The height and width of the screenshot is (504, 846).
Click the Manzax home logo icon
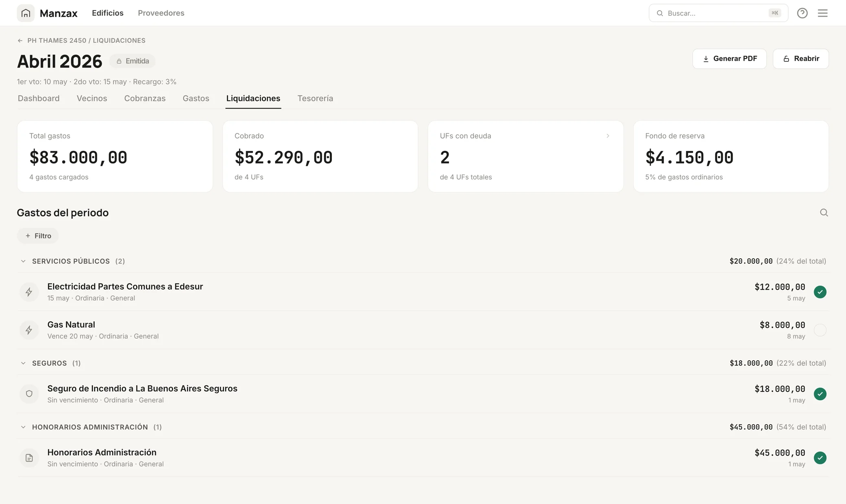[26, 13]
